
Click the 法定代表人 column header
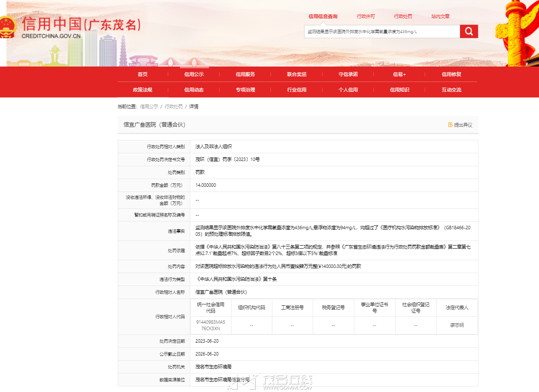457,307
